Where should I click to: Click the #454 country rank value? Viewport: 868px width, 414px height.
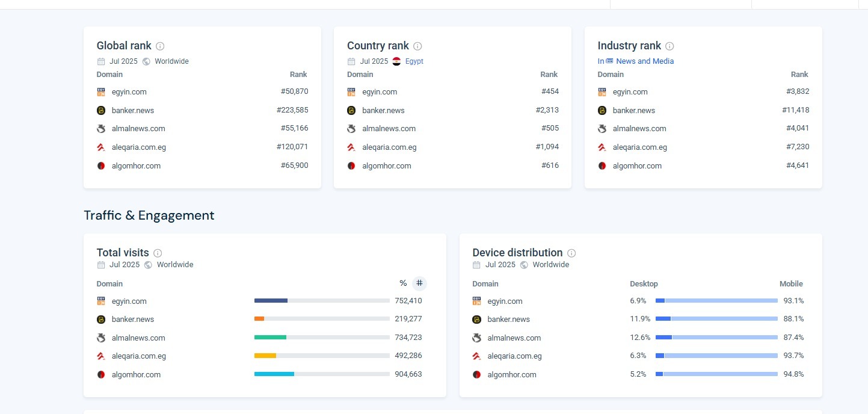point(550,91)
